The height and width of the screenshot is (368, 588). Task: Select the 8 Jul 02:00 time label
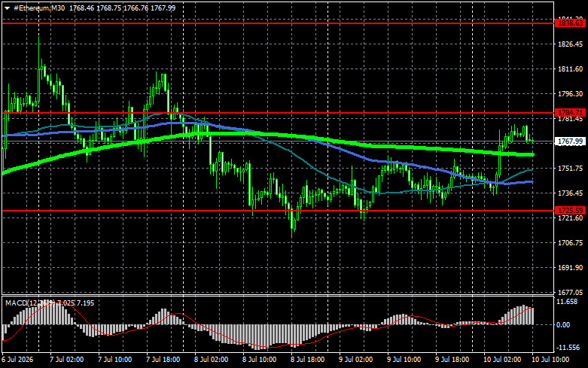[211, 360]
